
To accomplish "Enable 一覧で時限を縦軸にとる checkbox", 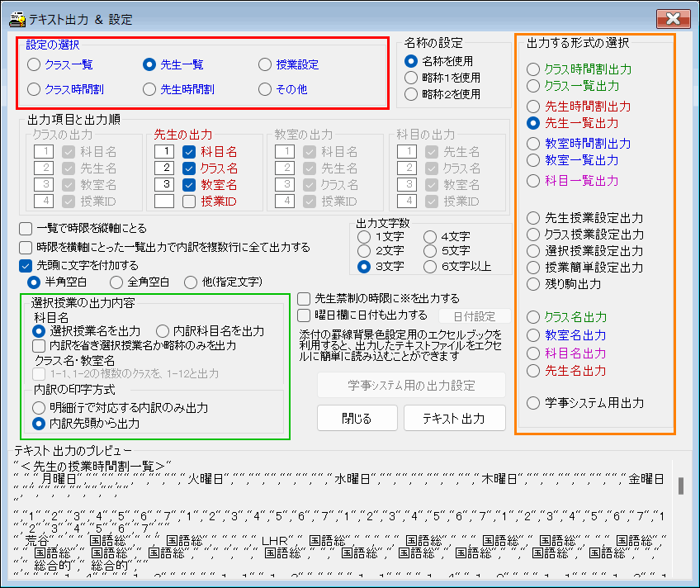I will (26, 229).
